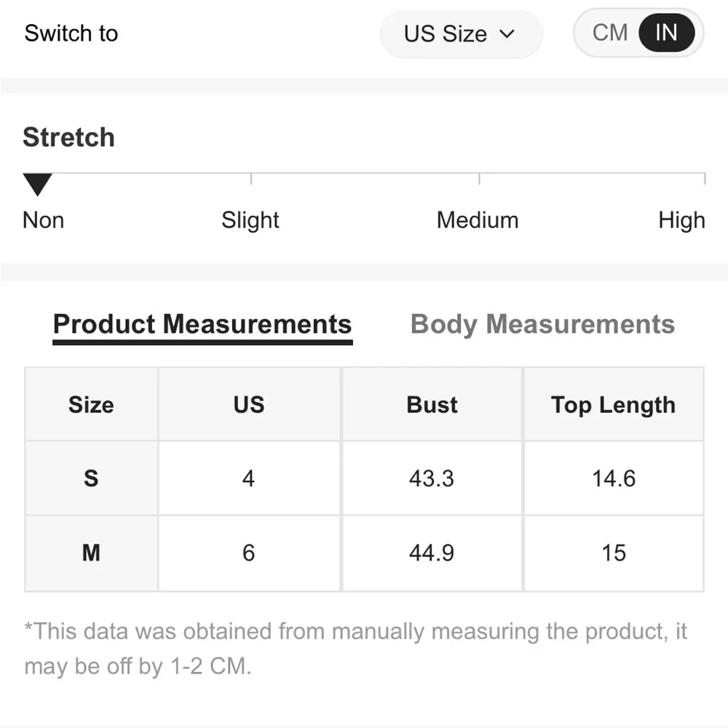This screenshot has width=728, height=728.
Task: Click the chevron arrow beside US Size
Action: pyautogui.click(x=507, y=33)
